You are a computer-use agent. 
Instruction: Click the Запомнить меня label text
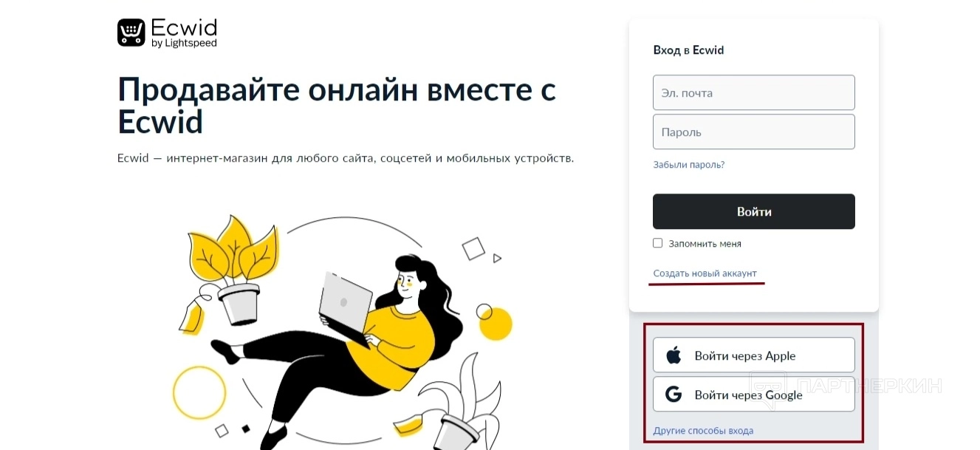click(705, 244)
